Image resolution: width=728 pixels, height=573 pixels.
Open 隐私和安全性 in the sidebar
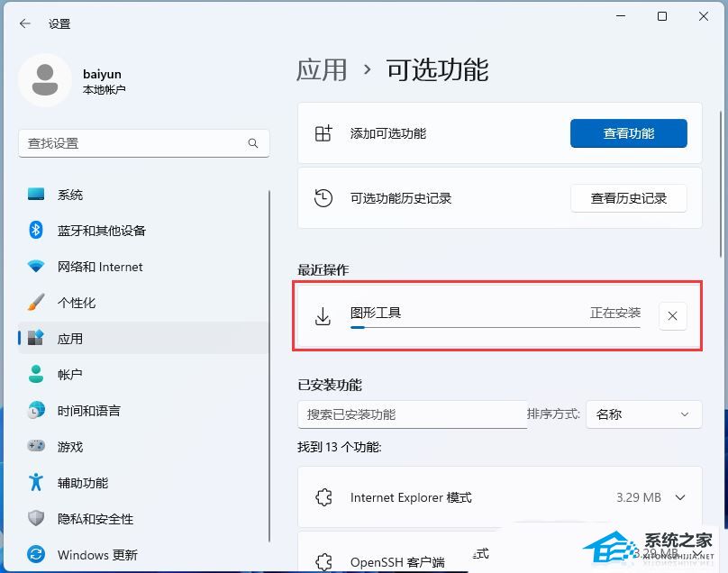coord(95,519)
